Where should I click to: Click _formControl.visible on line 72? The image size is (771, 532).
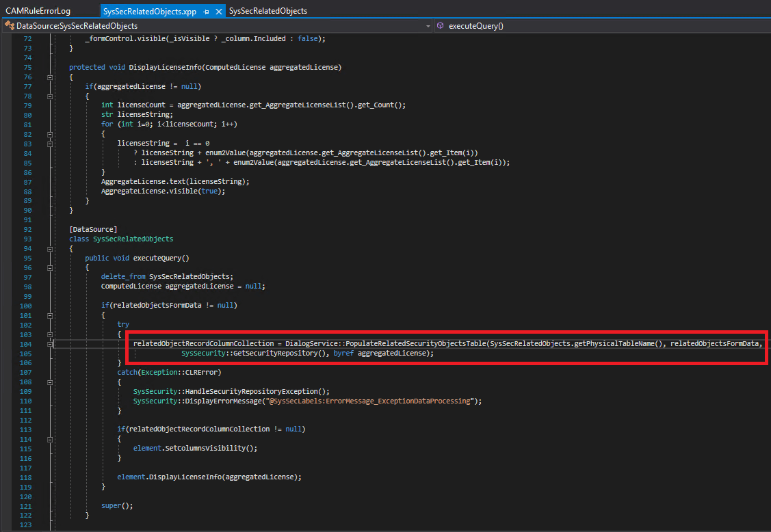tap(125, 39)
